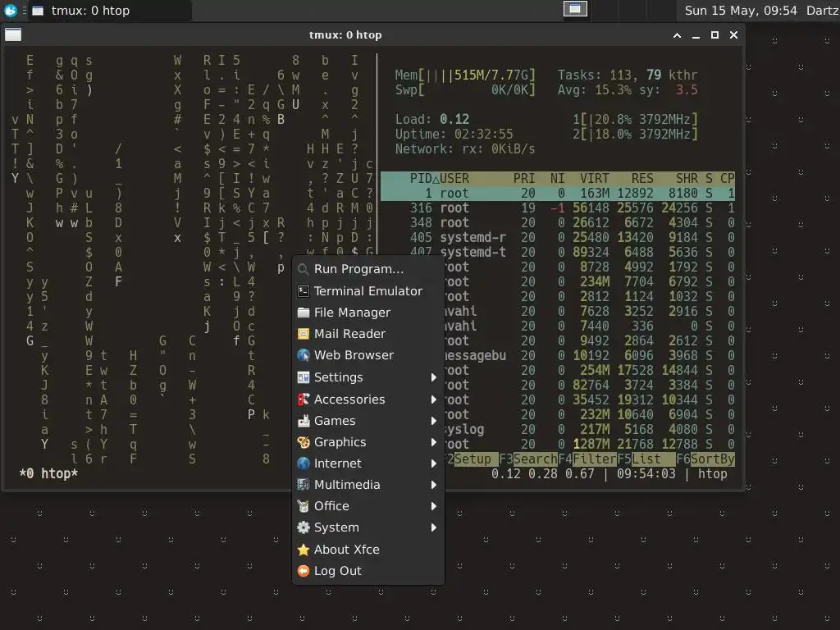Screen dimensions: 840x630
Task: Expand the Graphics submenu arrow
Action: pos(433,442)
